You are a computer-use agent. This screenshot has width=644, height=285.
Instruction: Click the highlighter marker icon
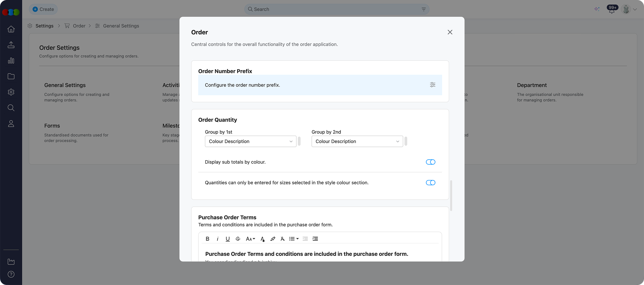click(273, 239)
